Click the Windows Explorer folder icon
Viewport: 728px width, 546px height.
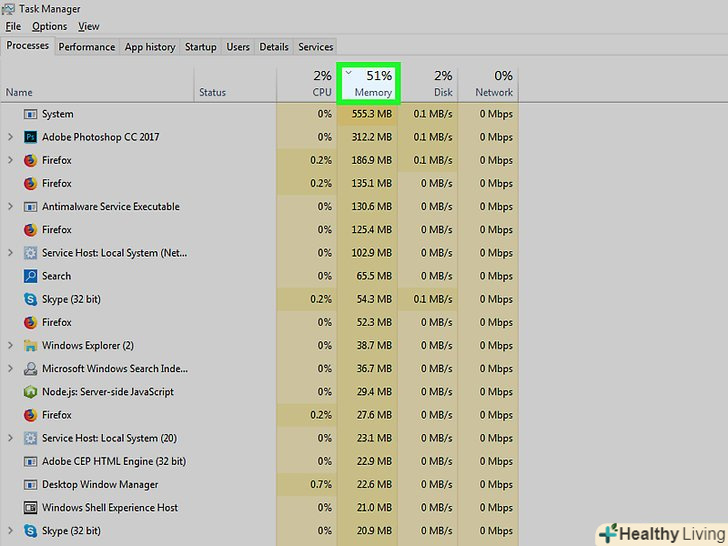click(x=30, y=346)
